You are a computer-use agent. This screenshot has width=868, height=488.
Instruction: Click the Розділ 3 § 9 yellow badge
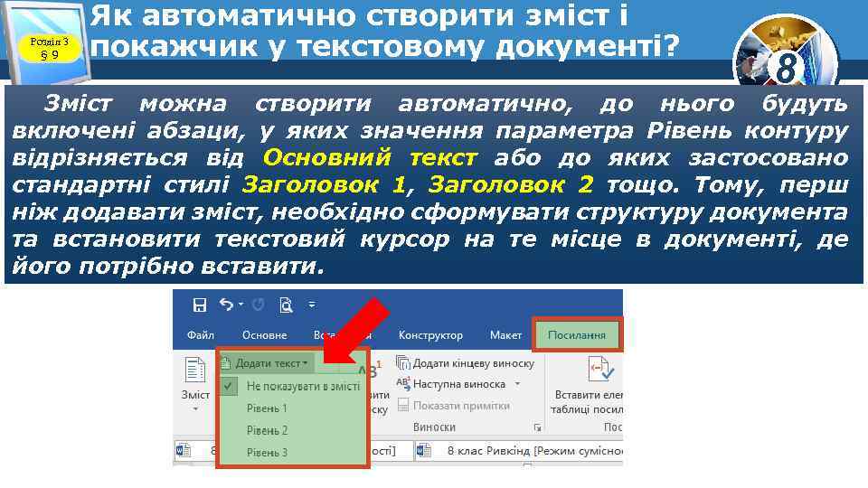click(49, 48)
